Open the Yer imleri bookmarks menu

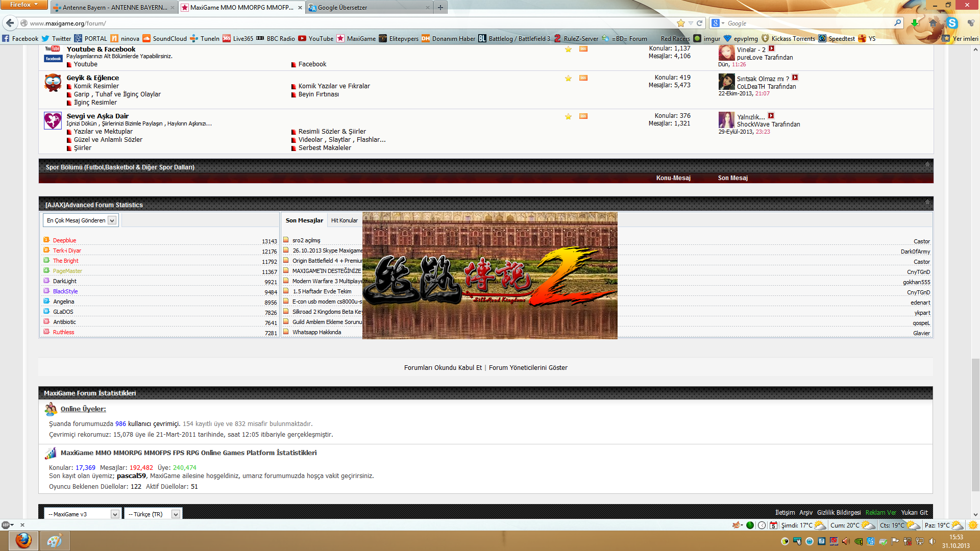click(960, 38)
